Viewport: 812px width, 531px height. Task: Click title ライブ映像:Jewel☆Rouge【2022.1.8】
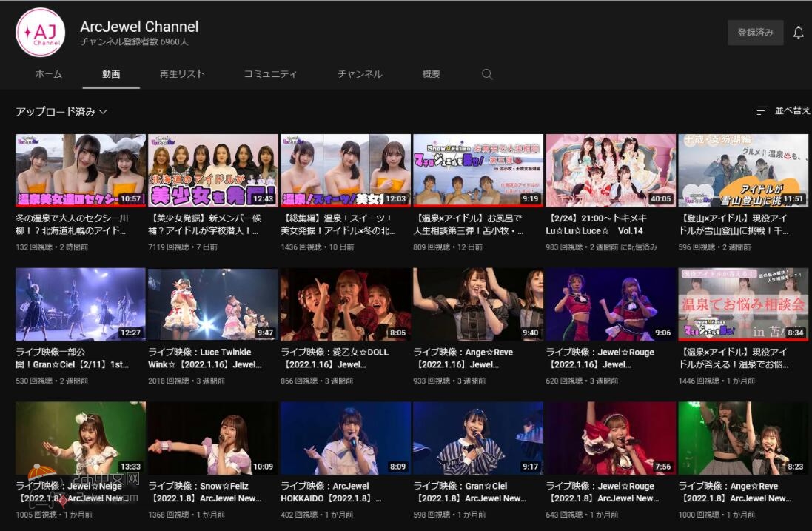coord(603,492)
